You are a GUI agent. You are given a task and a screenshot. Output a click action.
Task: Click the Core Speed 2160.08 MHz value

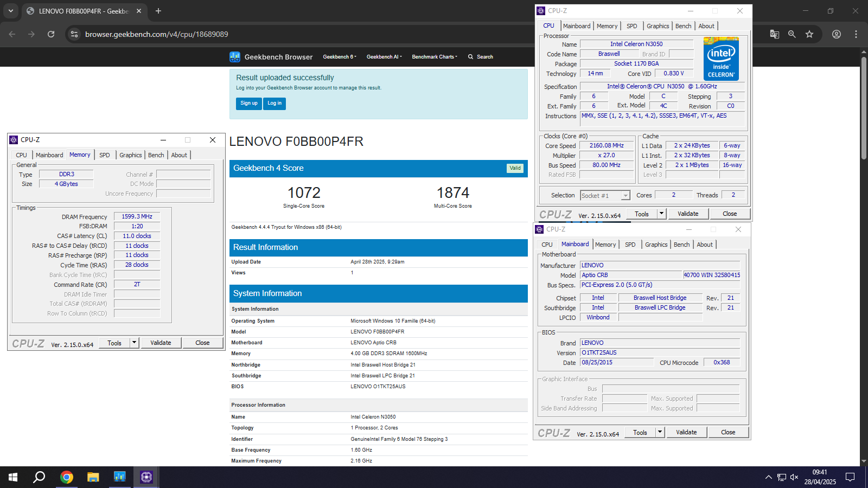(607, 145)
